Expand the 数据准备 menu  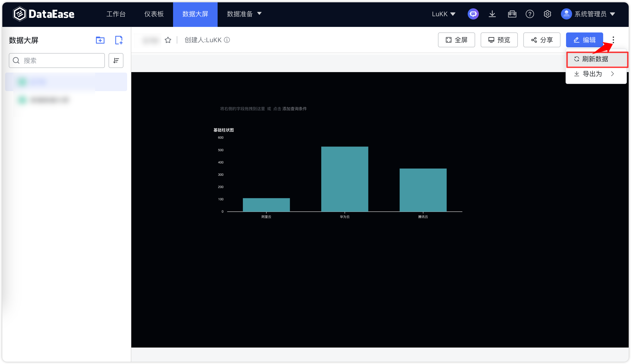click(244, 14)
